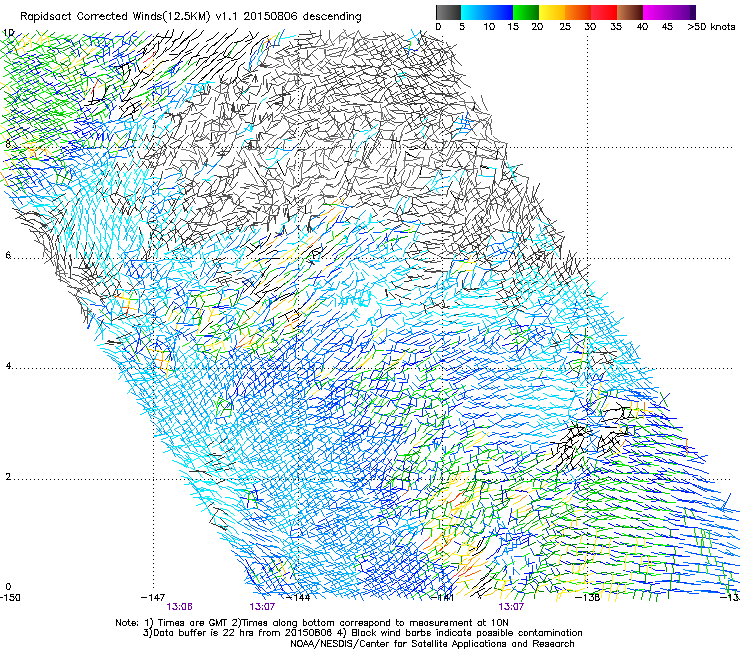Screen dimensions: 740x650
Task: Pick the brown 35–40 knot legend color
Action: (x=630, y=12)
